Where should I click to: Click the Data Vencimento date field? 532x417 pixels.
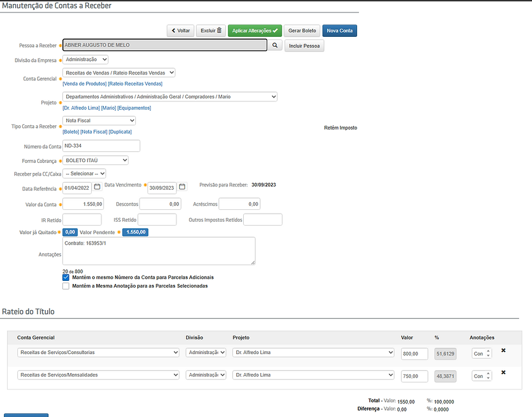[x=162, y=188]
